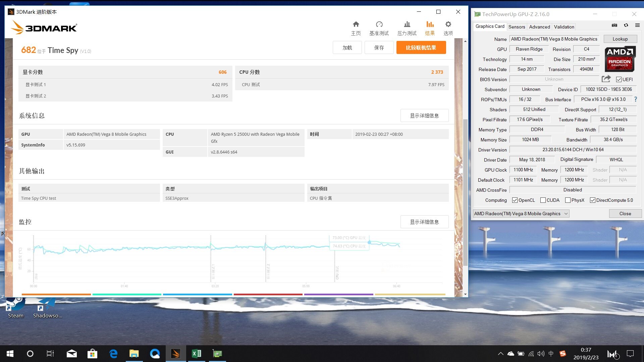Click the BIOS export share icon
The height and width of the screenshot is (362, 644).
click(606, 79)
